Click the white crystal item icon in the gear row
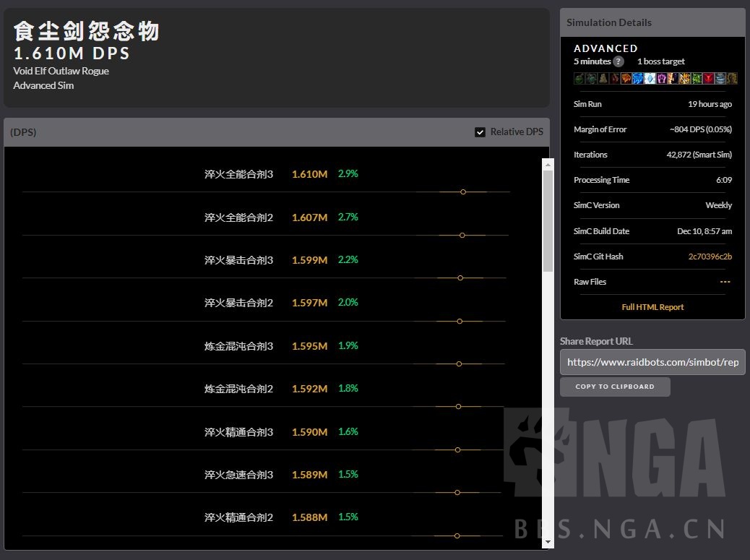 pos(650,79)
